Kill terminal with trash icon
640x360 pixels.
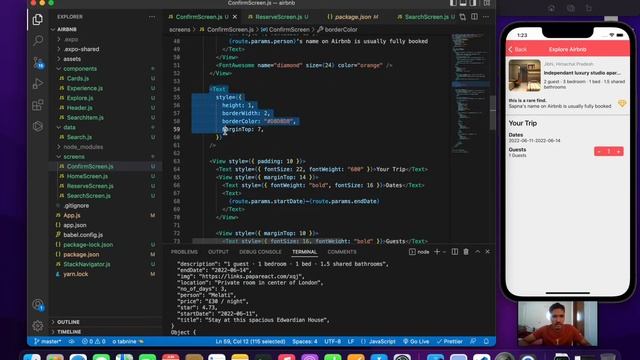click(466, 252)
